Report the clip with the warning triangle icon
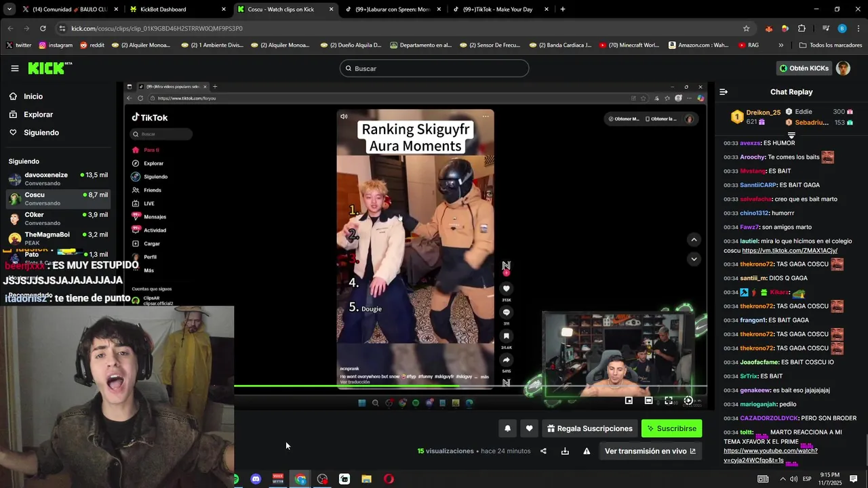This screenshot has height=488, width=868. 587,451
